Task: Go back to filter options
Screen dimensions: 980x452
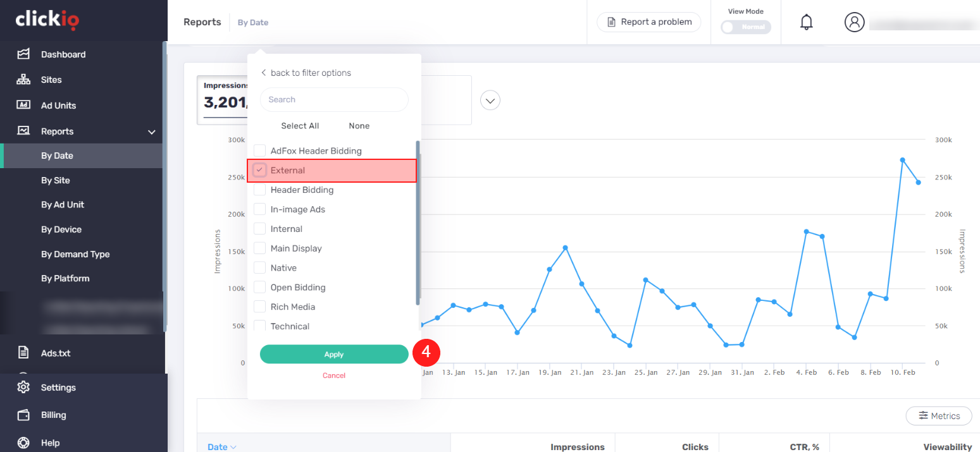Action: (306, 73)
